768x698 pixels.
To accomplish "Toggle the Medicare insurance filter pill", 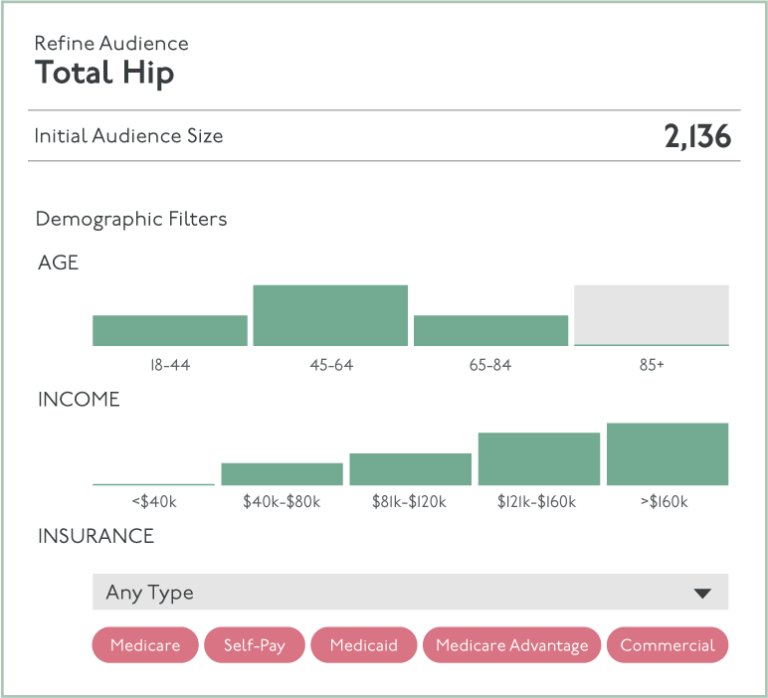I will pyautogui.click(x=146, y=645).
